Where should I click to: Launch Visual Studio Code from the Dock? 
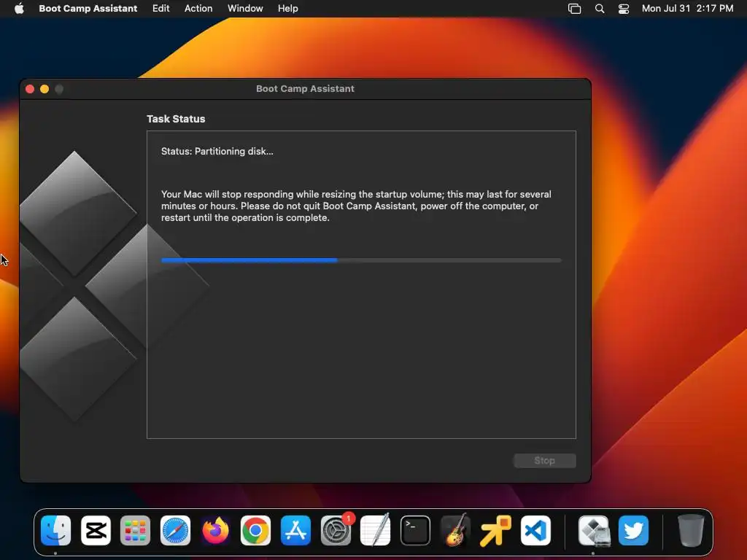[535, 530]
